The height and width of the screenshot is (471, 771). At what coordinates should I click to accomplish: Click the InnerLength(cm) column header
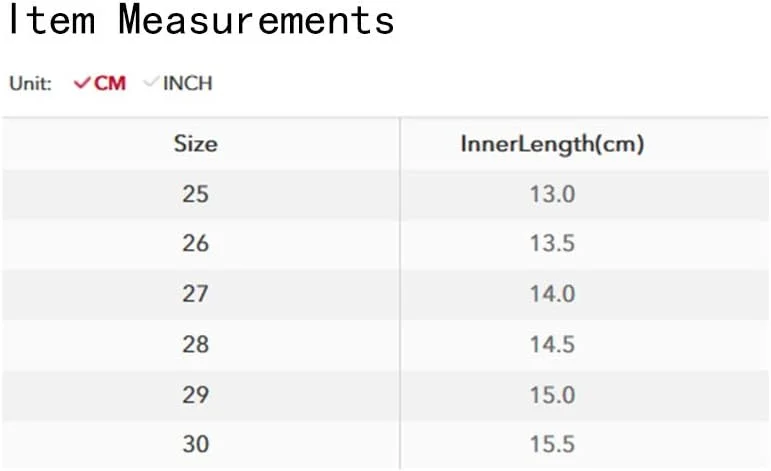coord(552,143)
